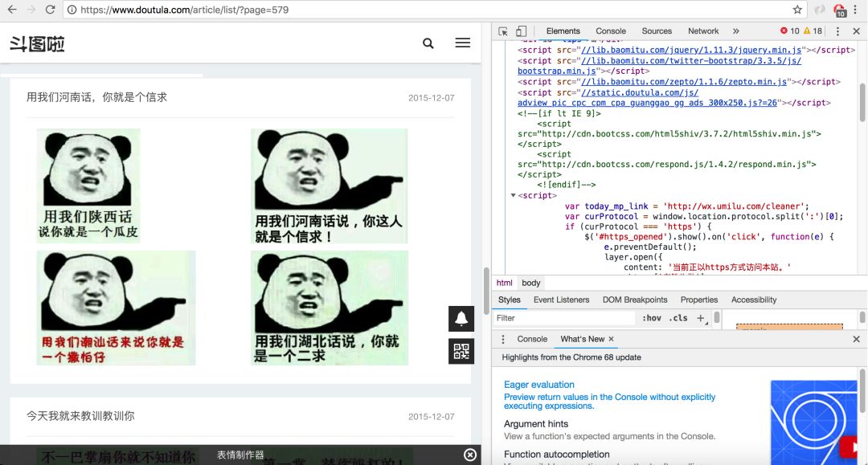Image resolution: width=868 pixels, height=465 pixels.
Task: Open article 今天我就来教训教训你
Action: coord(80,416)
